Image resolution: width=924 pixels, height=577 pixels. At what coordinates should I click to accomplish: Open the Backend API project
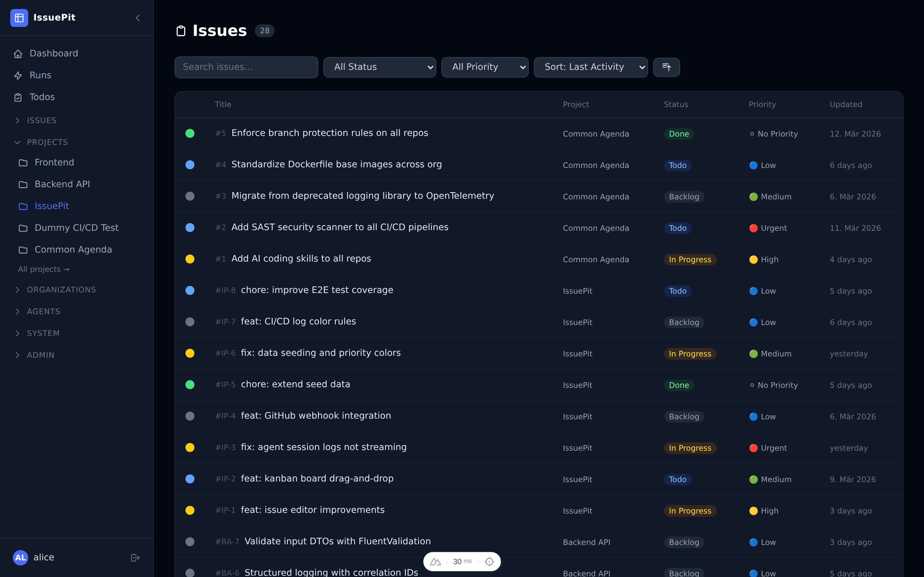62,184
